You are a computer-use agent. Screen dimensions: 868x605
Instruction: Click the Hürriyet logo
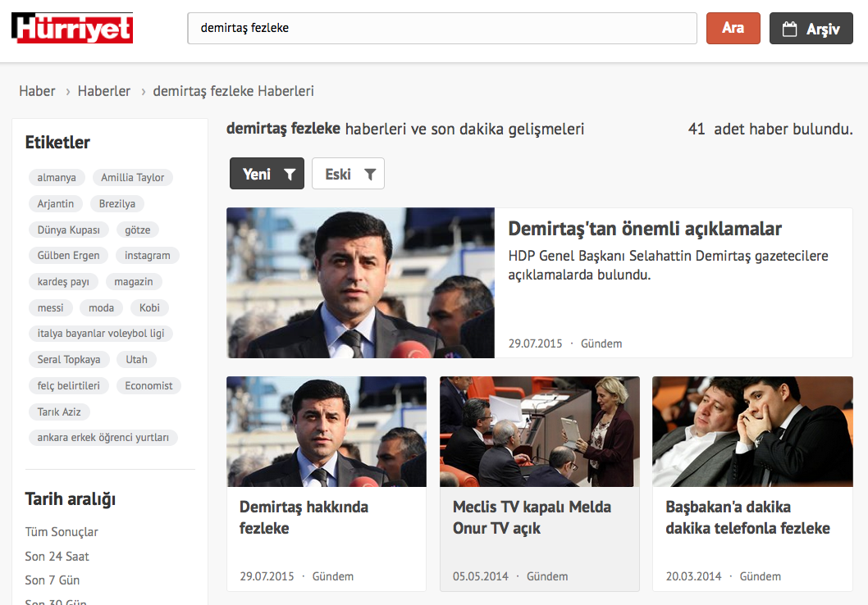tap(72, 28)
